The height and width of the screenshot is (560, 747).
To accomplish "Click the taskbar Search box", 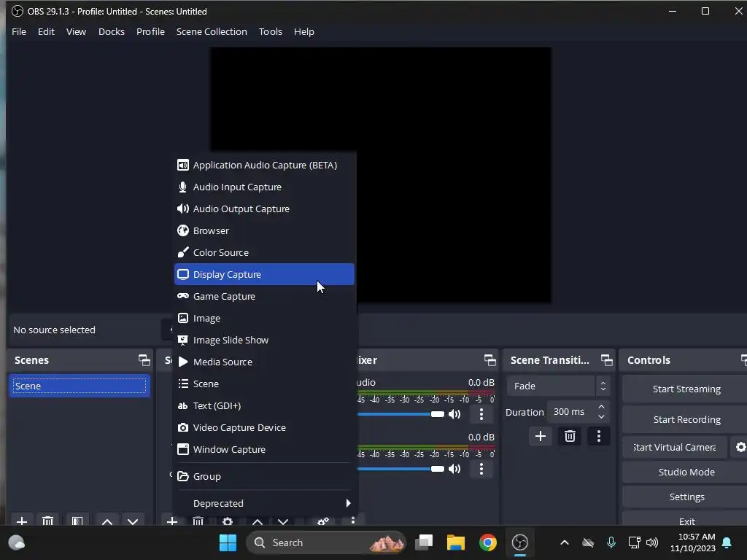I will 326,542.
